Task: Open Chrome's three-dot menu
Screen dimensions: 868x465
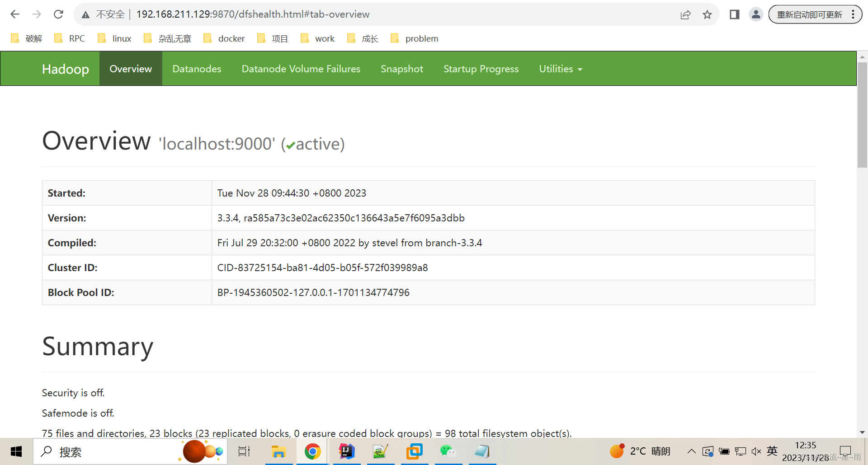Action: pos(853,14)
